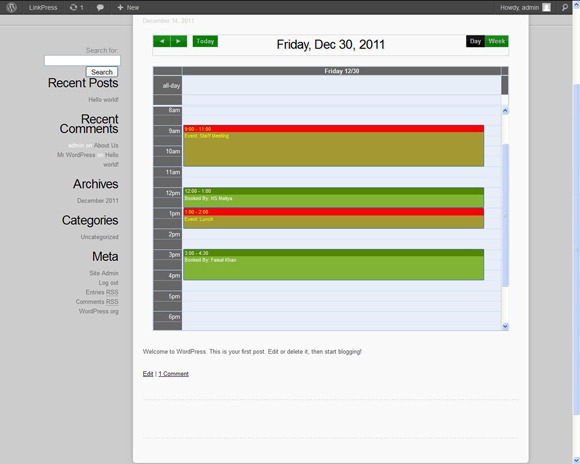Click the WordPress logo icon
The image size is (580, 464).
pos(11,7)
